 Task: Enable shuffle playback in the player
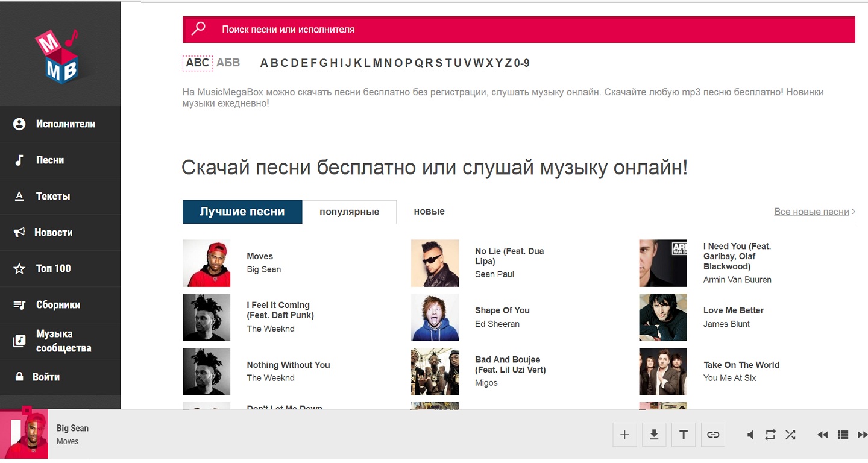tap(790, 435)
